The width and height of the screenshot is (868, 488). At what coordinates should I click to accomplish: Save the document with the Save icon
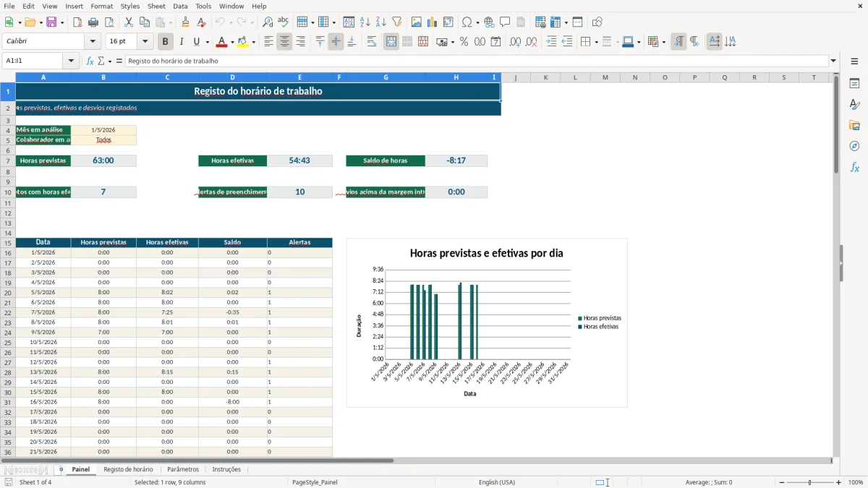(x=51, y=22)
